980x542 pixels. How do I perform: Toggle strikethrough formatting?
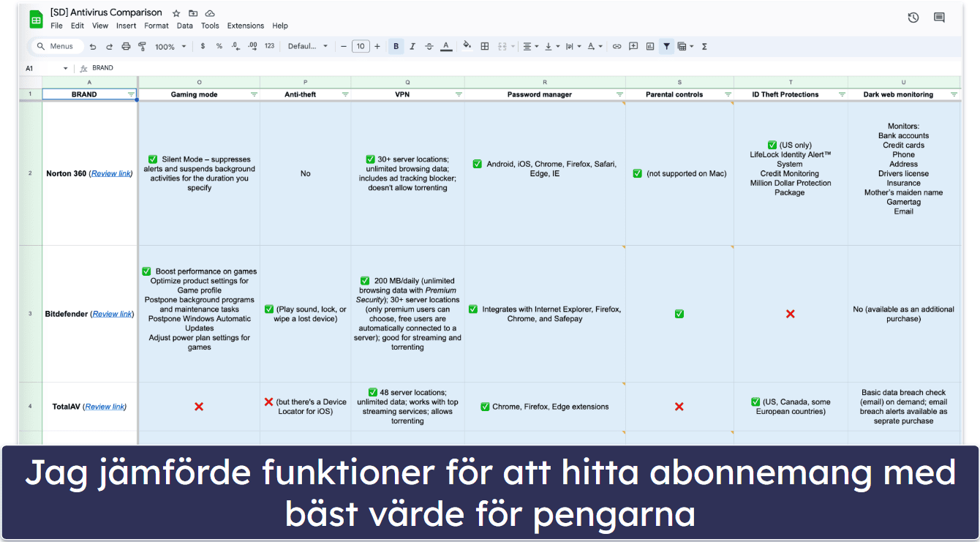pyautogui.click(x=429, y=46)
